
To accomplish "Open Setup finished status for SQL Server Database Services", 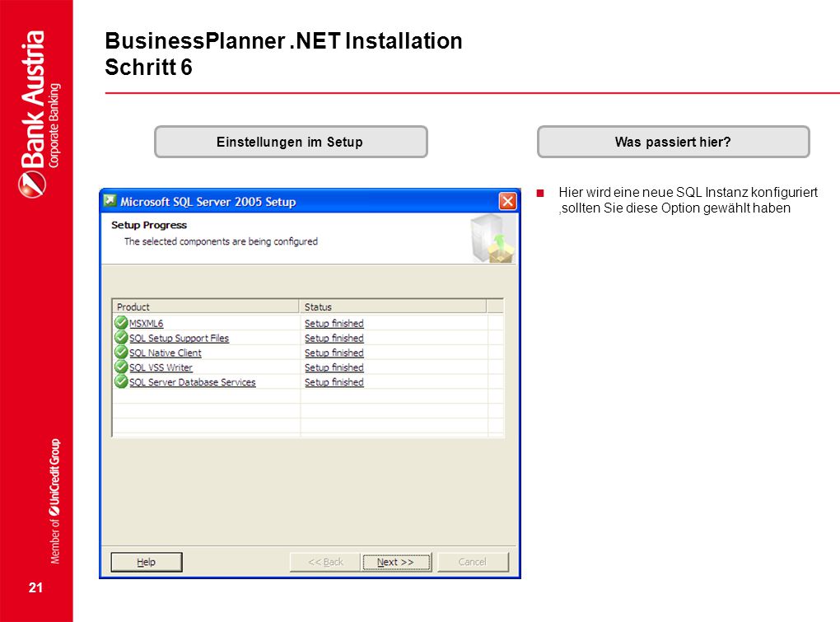I will point(334,382).
